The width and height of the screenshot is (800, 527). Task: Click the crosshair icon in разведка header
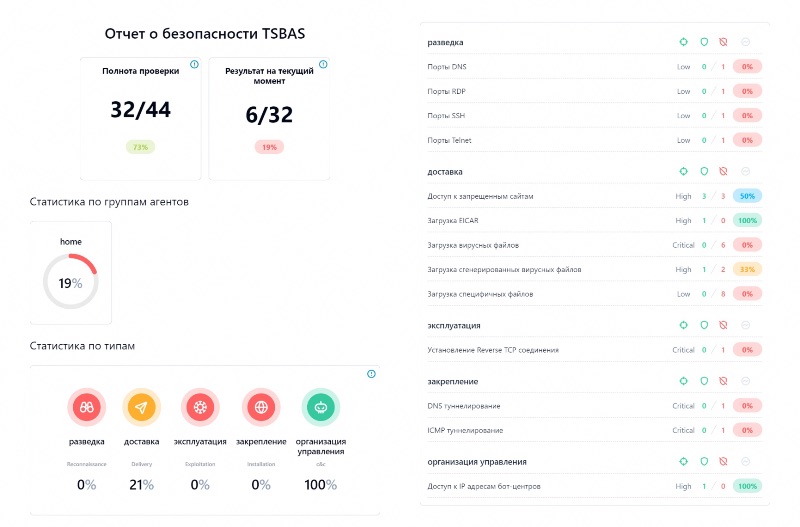(683, 43)
